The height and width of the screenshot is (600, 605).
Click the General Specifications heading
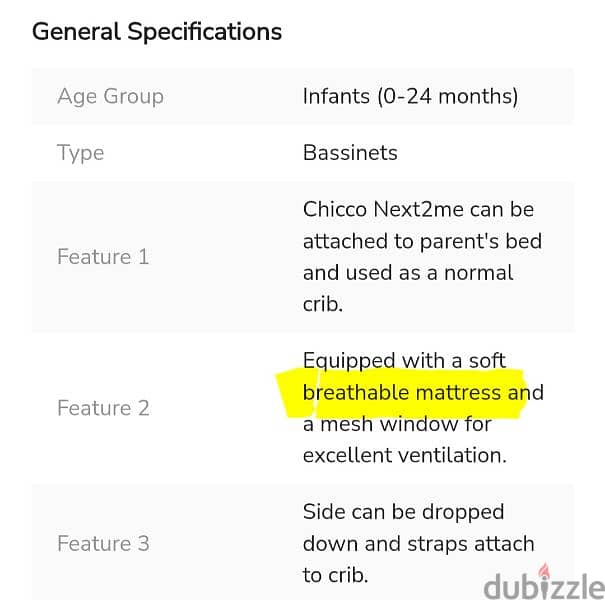(x=157, y=32)
